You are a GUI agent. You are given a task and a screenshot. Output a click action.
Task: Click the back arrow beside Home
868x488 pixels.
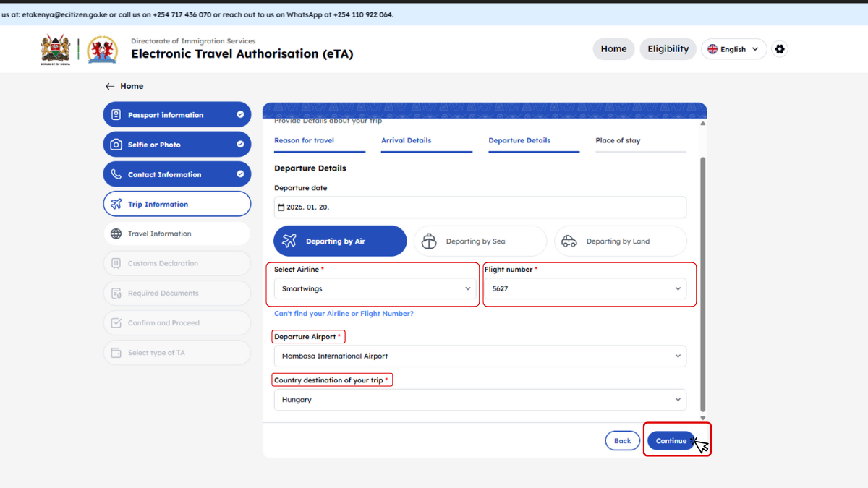(110, 86)
